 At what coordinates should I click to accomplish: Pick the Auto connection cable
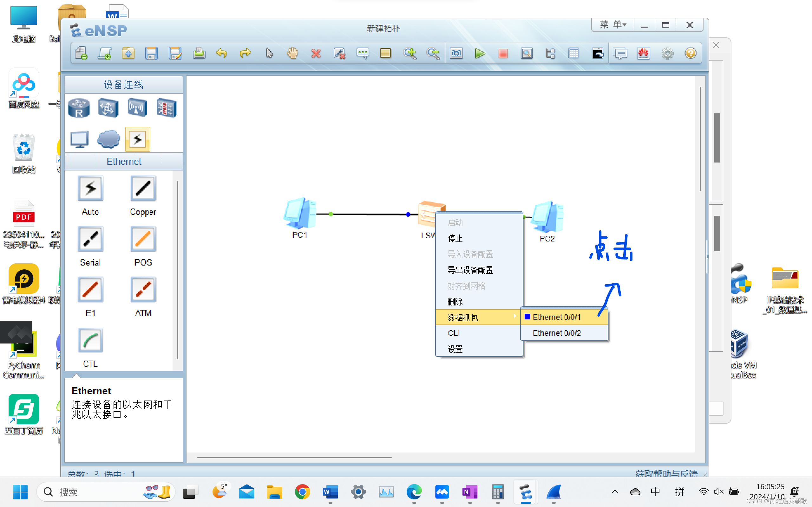90,189
